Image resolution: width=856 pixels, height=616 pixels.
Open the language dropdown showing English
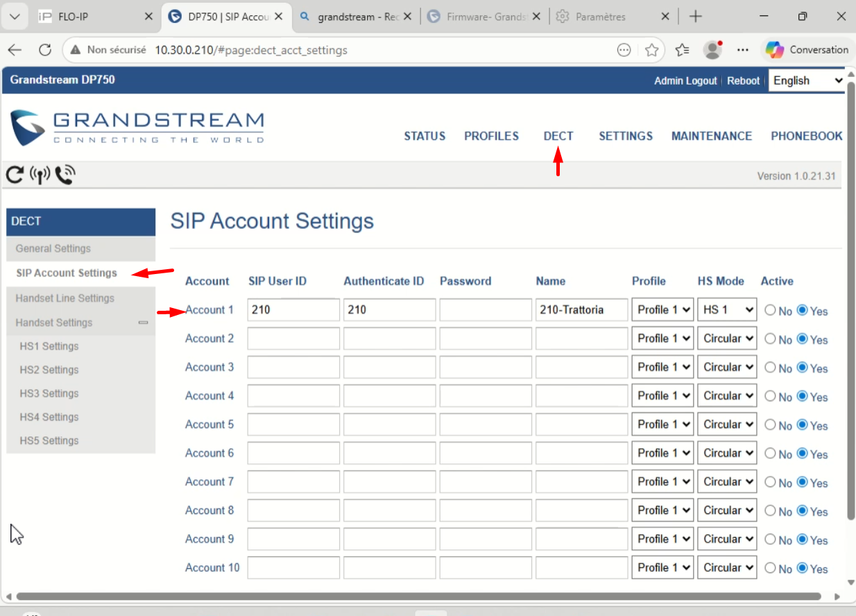click(x=807, y=80)
